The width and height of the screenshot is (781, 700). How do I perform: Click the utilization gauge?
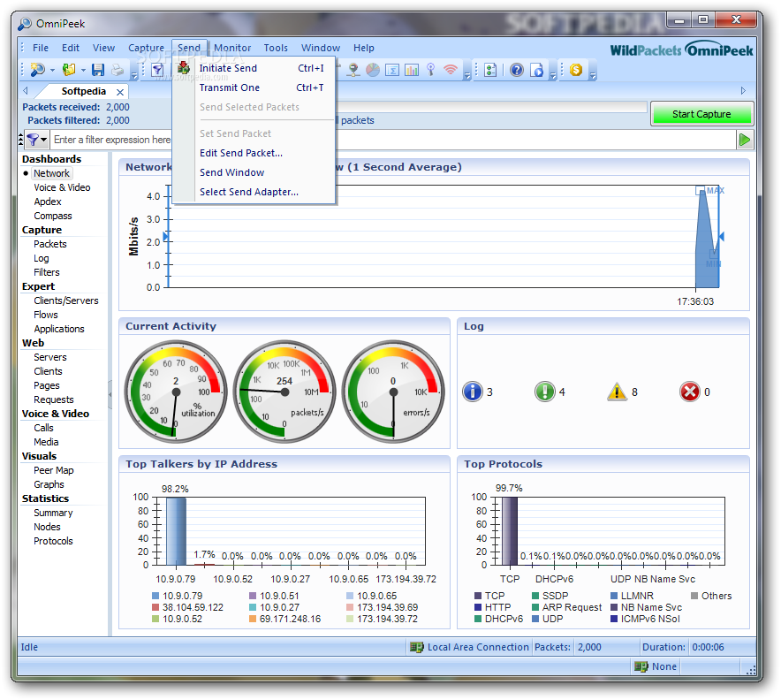(175, 392)
